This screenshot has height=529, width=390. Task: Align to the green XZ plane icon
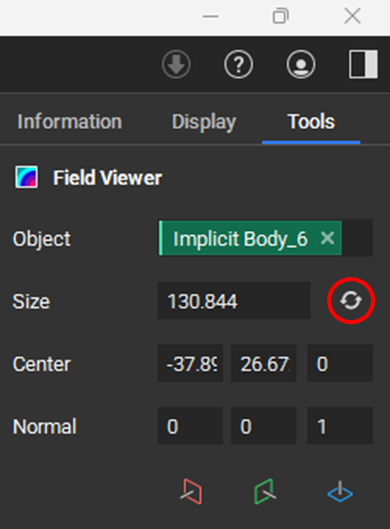[264, 492]
